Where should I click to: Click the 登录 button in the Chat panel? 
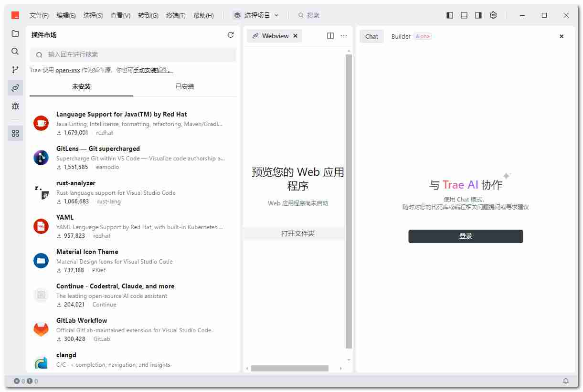pyautogui.click(x=465, y=236)
